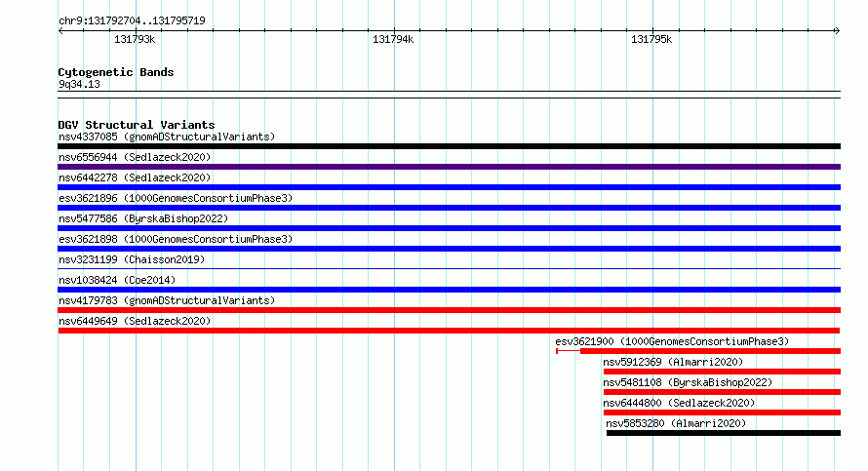Open variant label esv3621900 (1000GenomesConsortiumPhase3)
The height and width of the screenshot is (471, 868).
(x=672, y=341)
